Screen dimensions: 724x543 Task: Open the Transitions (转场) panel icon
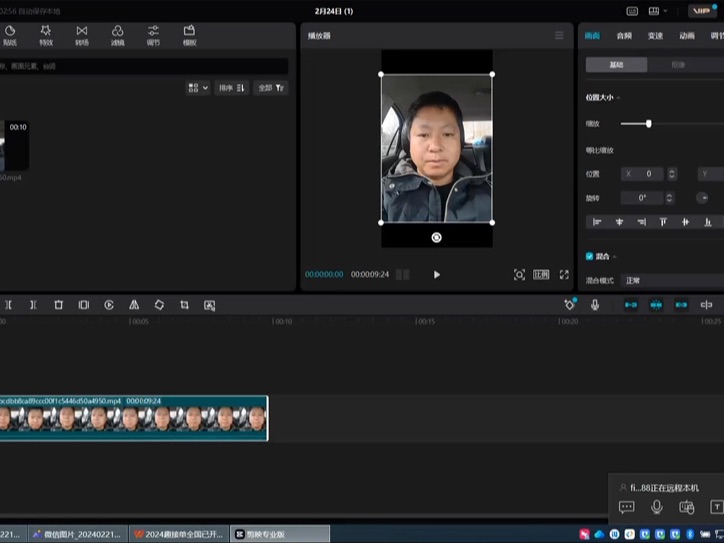(82, 36)
